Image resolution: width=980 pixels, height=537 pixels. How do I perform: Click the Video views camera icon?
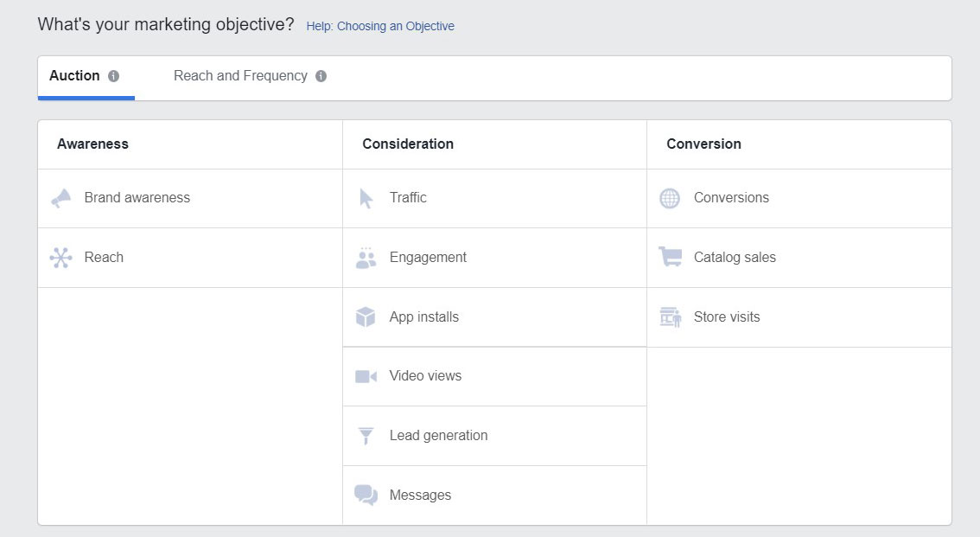tap(366, 376)
